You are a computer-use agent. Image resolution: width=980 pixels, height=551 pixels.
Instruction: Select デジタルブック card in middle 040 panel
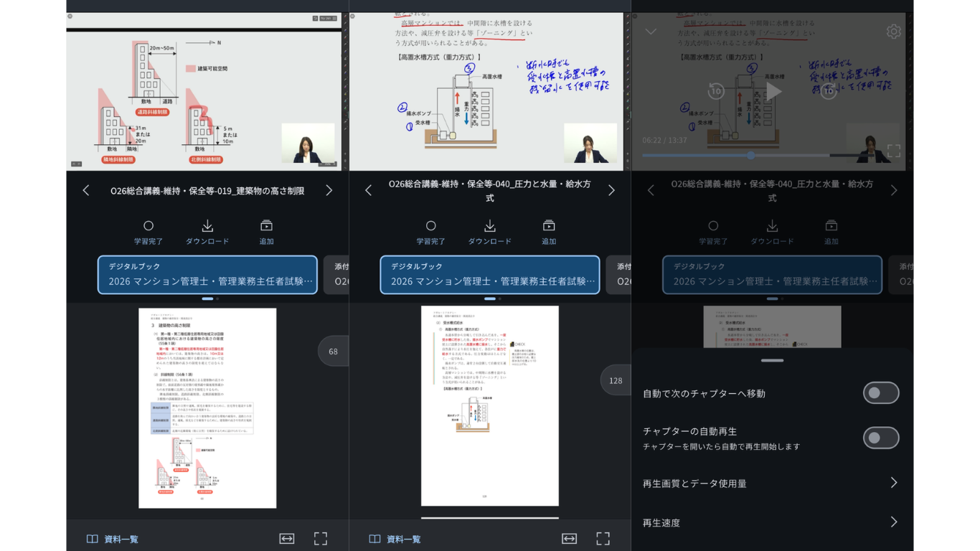coord(490,275)
